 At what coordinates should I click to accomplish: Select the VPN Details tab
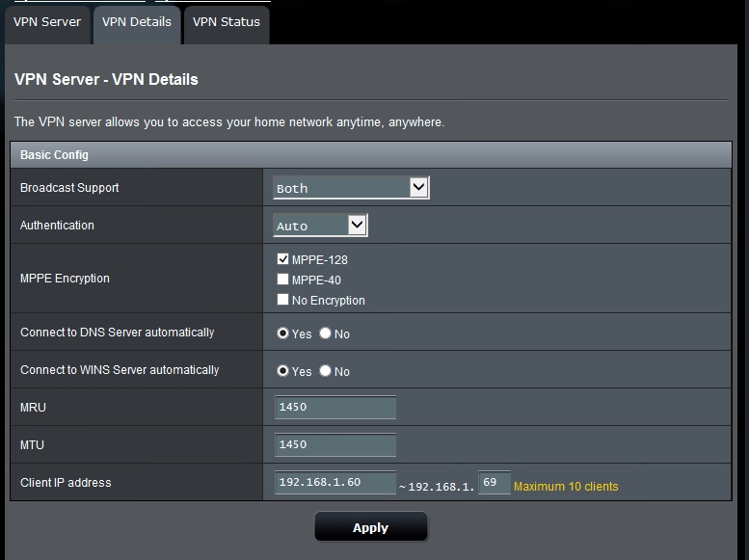pyautogui.click(x=137, y=22)
